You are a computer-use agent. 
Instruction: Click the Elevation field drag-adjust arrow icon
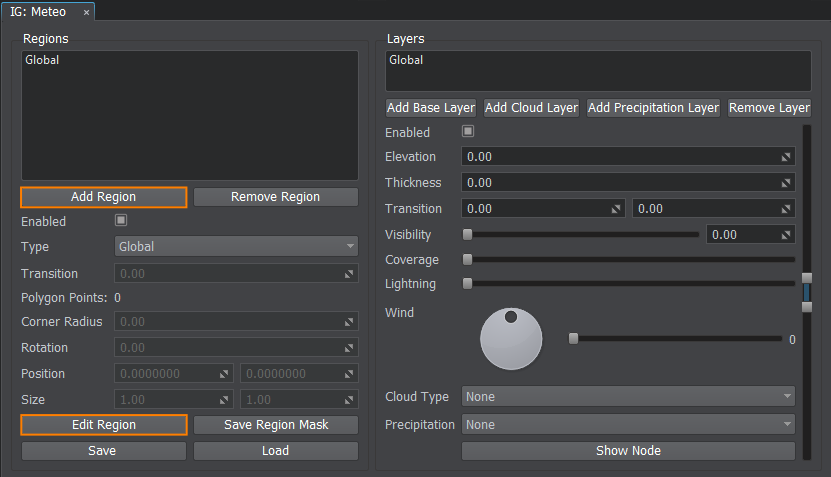pos(787,157)
